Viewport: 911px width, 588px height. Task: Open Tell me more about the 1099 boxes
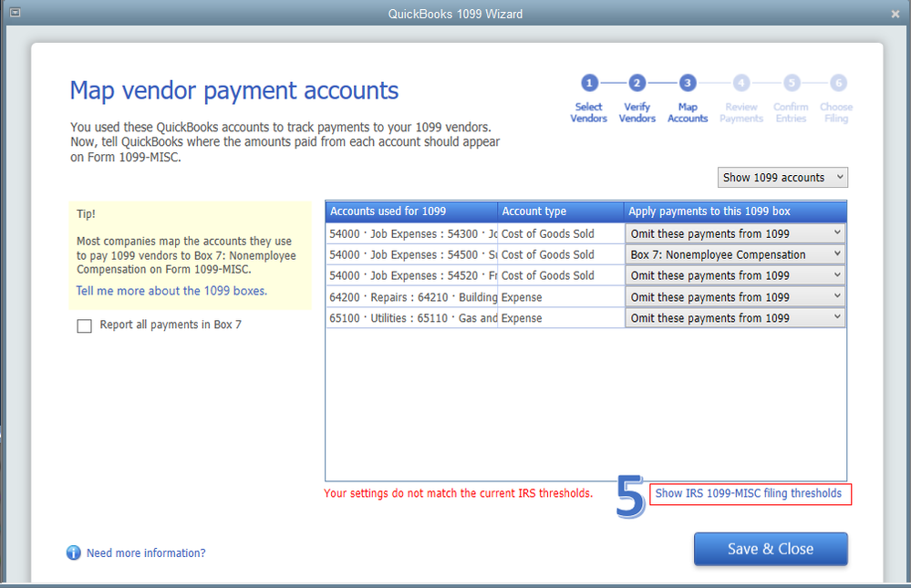pos(171,291)
